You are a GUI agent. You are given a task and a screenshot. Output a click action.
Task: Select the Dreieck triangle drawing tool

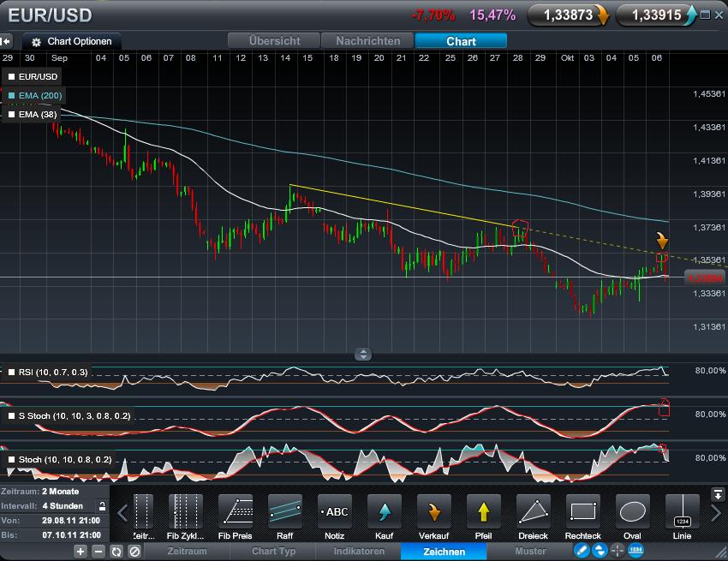533,514
